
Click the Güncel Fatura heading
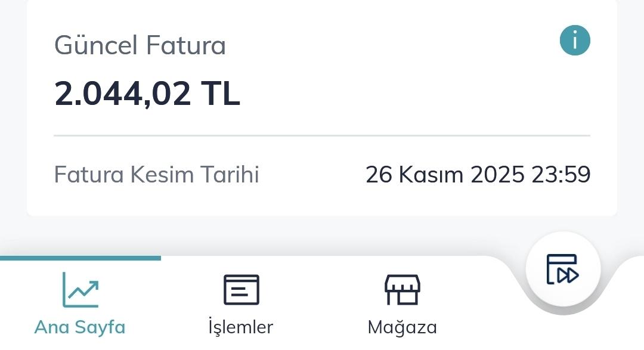[140, 45]
